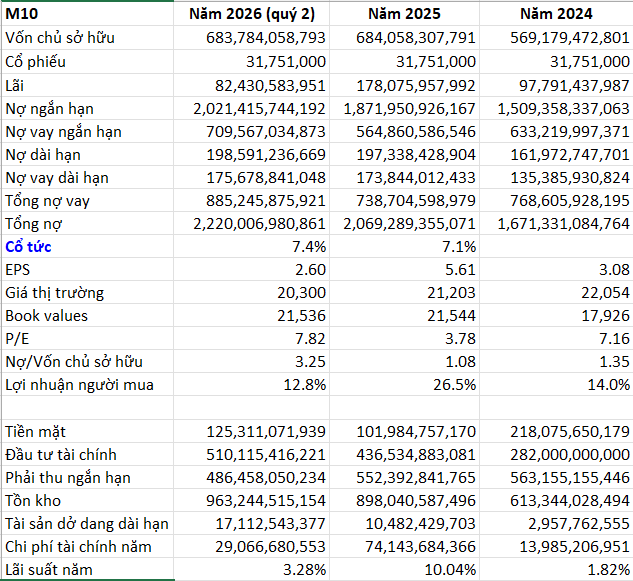Select cell with value 552,392,841,765
This screenshot has width=633, height=581.
pyautogui.click(x=405, y=478)
